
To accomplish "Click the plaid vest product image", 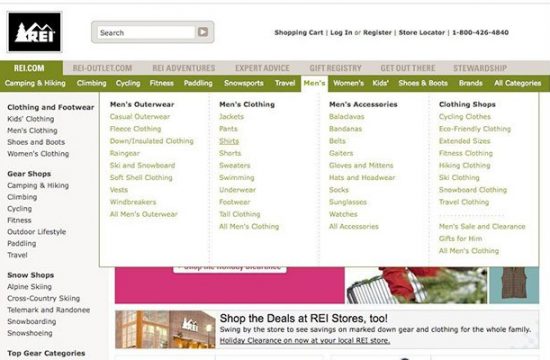I will [x=514, y=285].
